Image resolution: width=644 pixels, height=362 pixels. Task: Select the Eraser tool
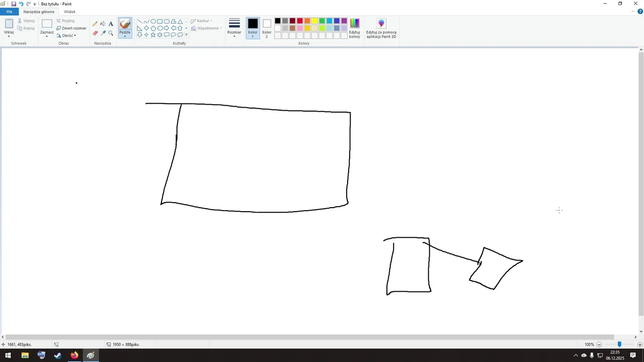95,33
